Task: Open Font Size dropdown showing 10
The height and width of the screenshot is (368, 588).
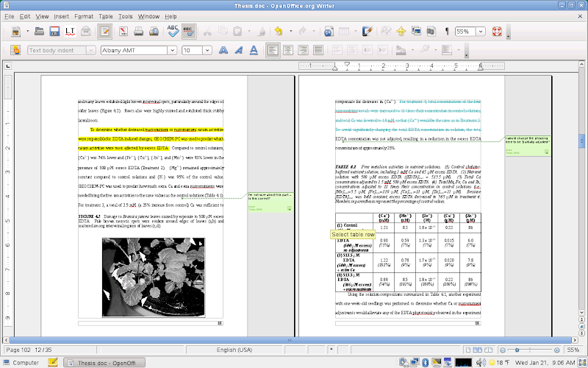Action: [x=207, y=50]
